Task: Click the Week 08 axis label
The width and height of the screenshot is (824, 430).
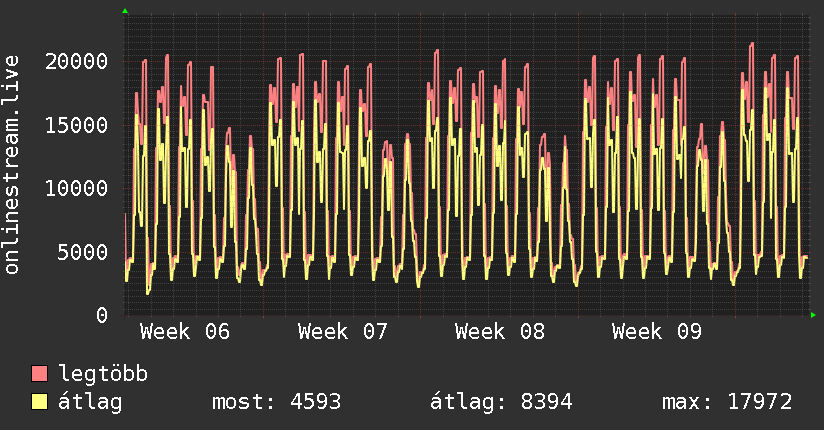Action: tap(499, 332)
